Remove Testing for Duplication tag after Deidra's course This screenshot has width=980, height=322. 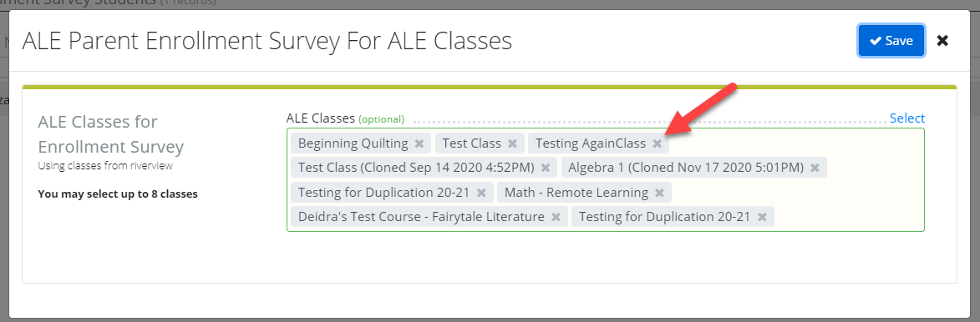tap(762, 217)
